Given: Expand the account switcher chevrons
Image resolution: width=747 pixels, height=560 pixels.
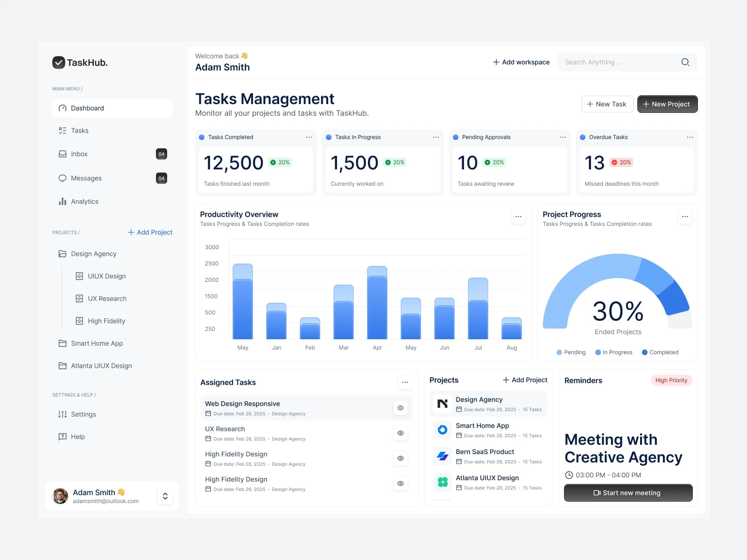Looking at the screenshot, I should pyautogui.click(x=165, y=496).
